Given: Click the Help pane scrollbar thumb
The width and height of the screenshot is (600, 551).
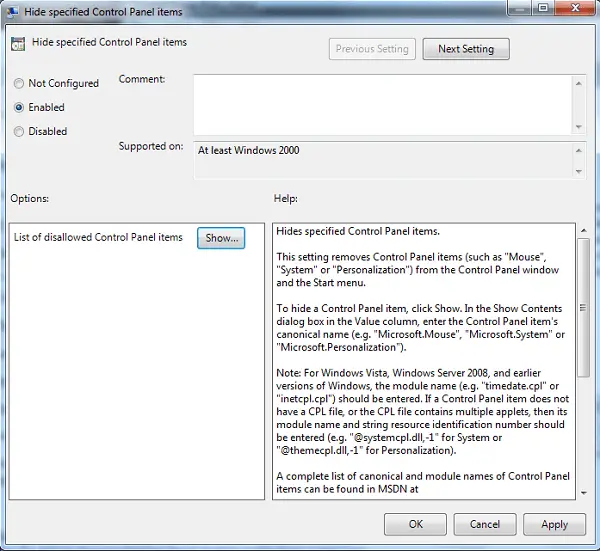Looking at the screenshot, I should [x=584, y=308].
